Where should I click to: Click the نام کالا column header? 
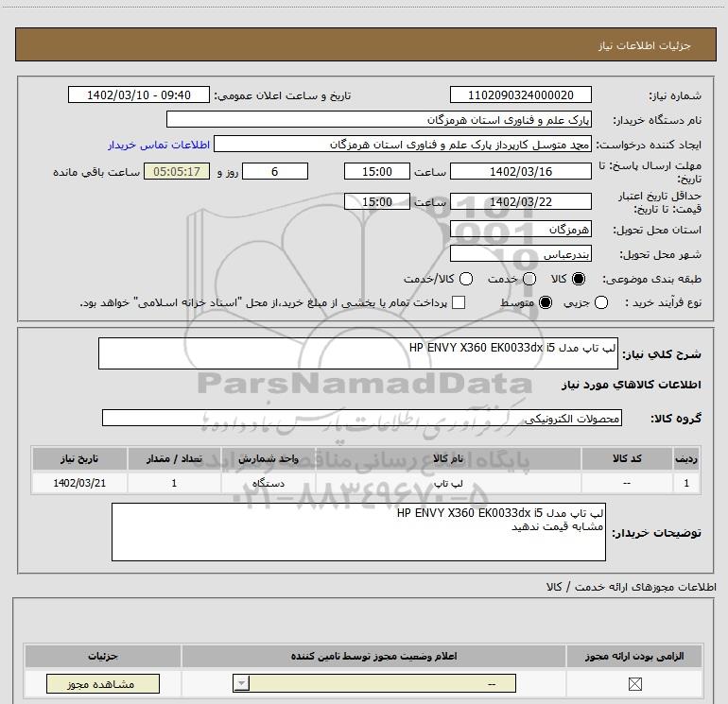(448, 458)
